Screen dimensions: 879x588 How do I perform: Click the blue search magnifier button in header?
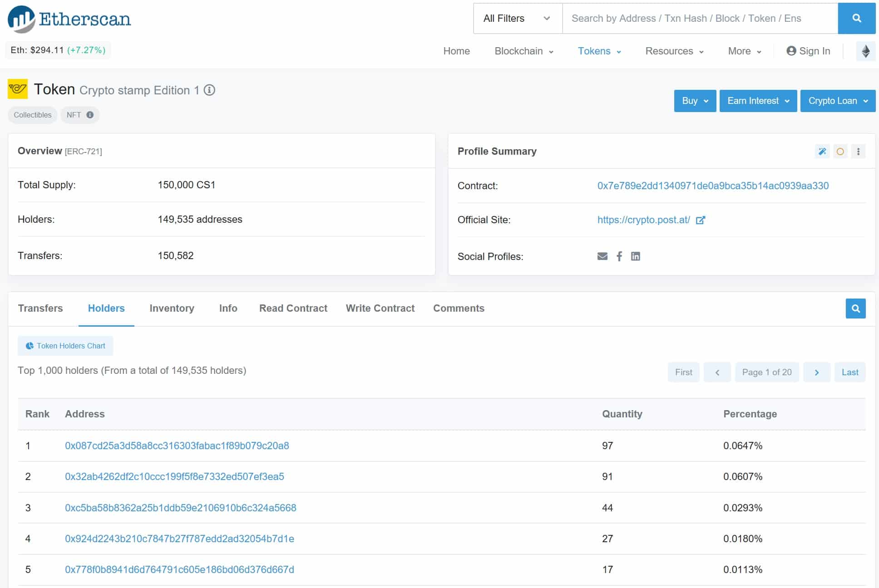(x=856, y=18)
